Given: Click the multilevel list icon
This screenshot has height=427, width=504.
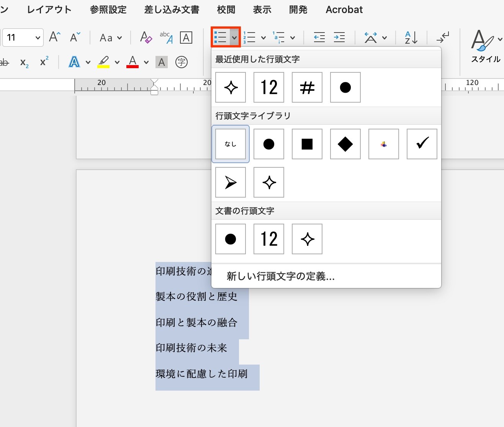Looking at the screenshot, I should [x=278, y=37].
